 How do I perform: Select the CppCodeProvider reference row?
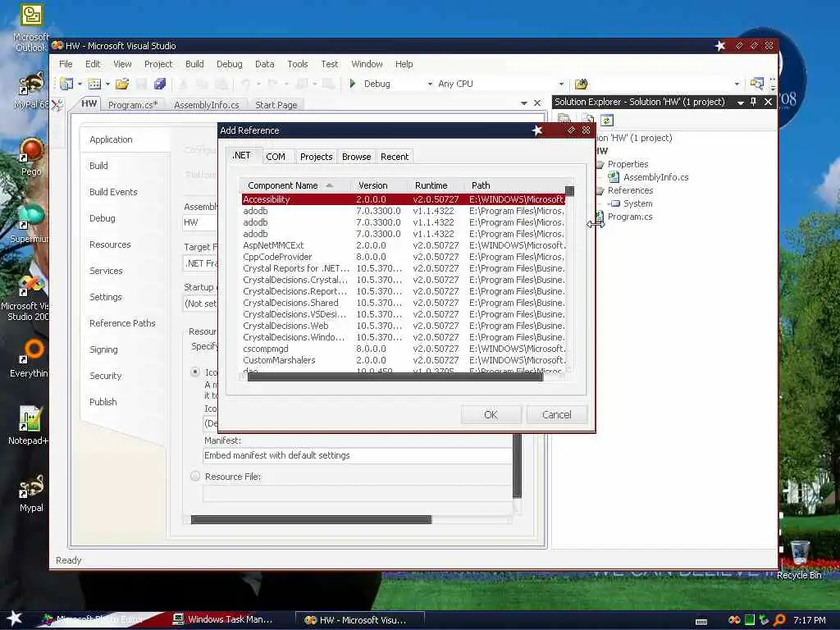click(x=403, y=257)
